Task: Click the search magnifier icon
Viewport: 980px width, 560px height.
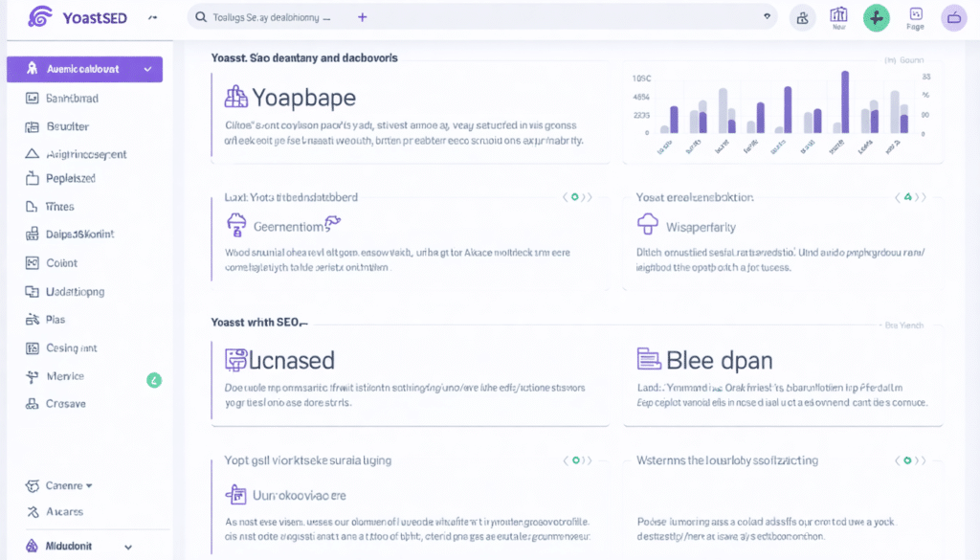Action: tap(201, 17)
